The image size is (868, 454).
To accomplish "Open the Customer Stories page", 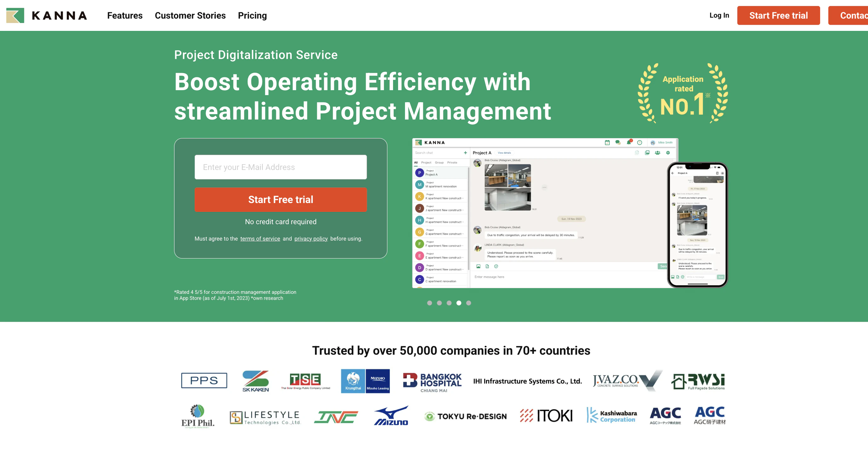I will (x=190, y=15).
